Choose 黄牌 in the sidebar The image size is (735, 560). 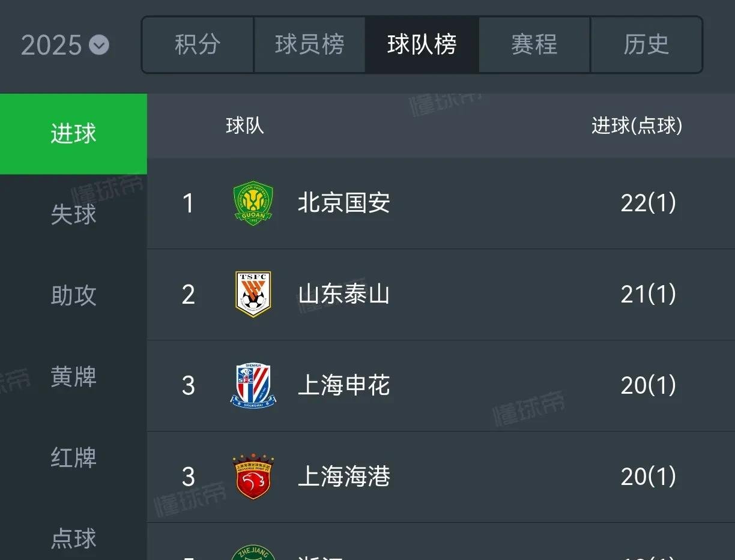coord(73,377)
